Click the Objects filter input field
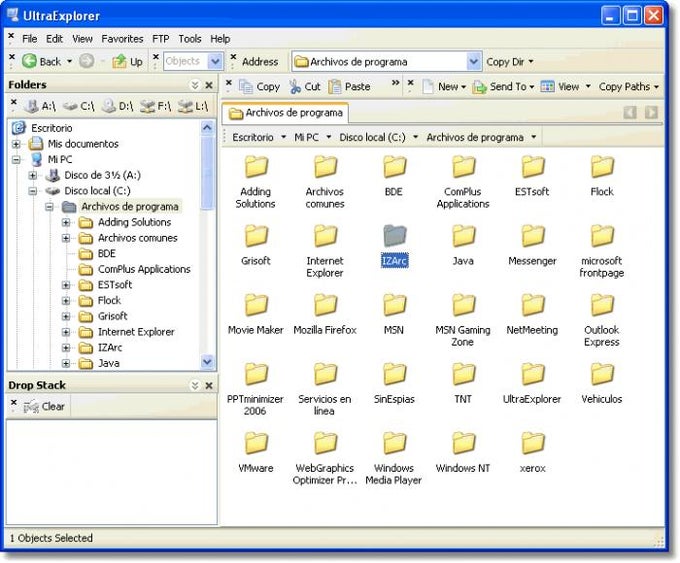Viewport: 680px width, 563px height. pos(186,62)
